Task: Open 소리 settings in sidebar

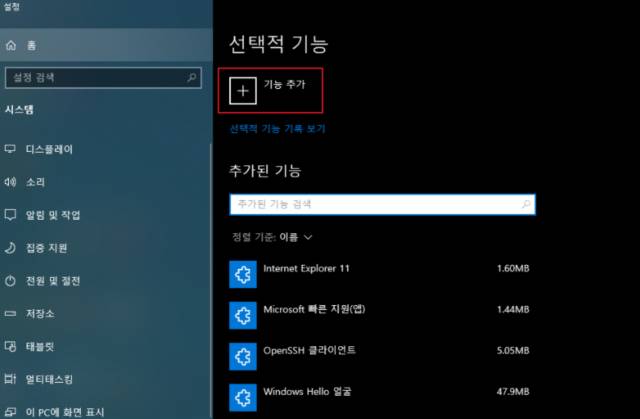Action: pos(36,182)
